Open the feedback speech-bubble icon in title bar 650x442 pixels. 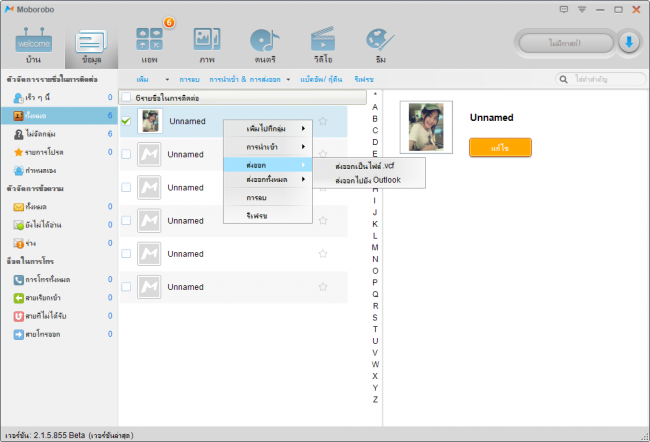pos(564,9)
